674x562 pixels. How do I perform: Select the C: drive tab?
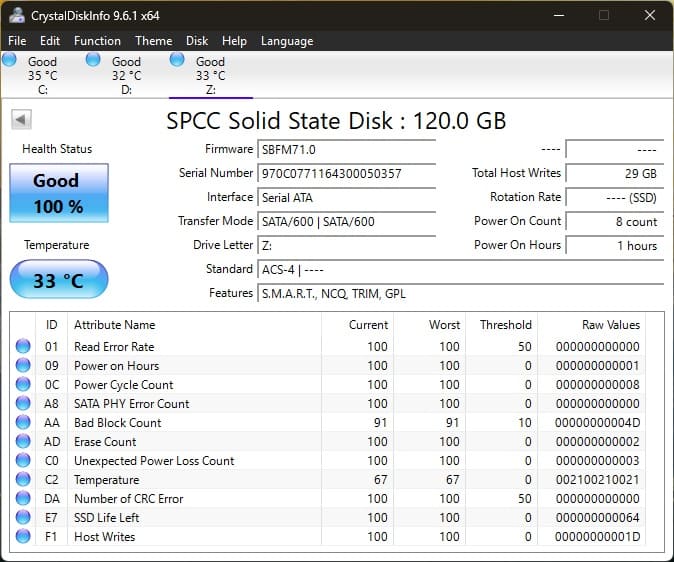click(42, 75)
